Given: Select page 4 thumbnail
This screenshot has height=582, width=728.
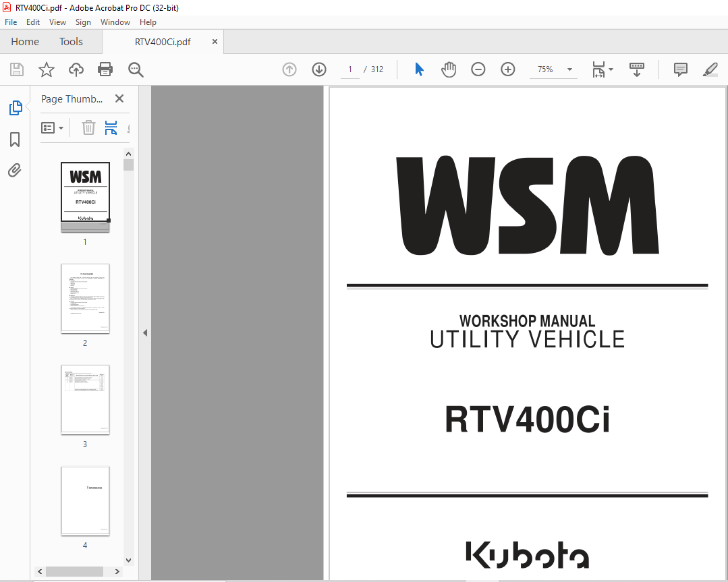Looking at the screenshot, I should pyautogui.click(x=85, y=501).
